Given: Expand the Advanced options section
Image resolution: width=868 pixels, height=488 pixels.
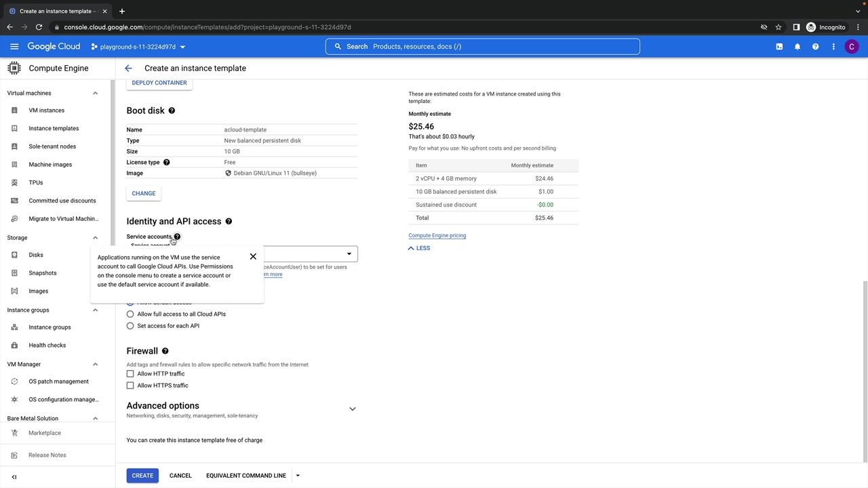Looking at the screenshot, I should coord(352,409).
